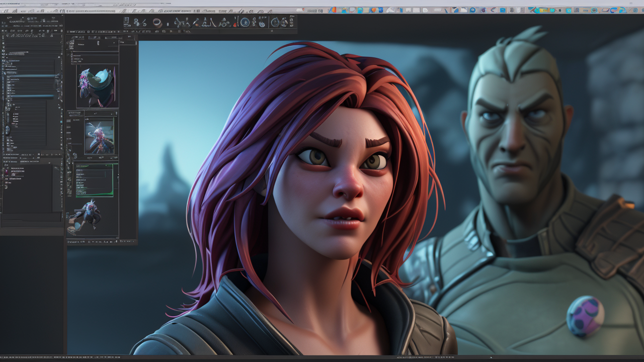This screenshot has height=362, width=644.
Task: Click the document-shaped icon starting the top toolbar
Action: [127, 22]
